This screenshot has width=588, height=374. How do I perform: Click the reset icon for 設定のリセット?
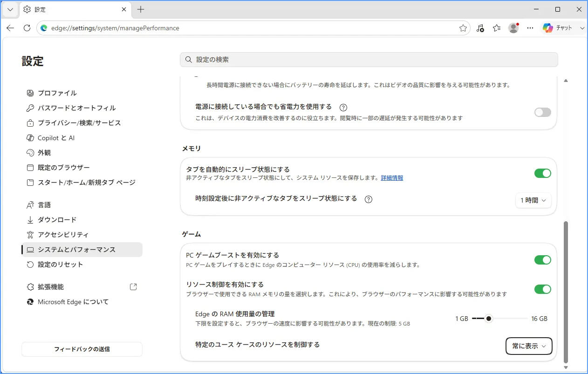tap(30, 265)
